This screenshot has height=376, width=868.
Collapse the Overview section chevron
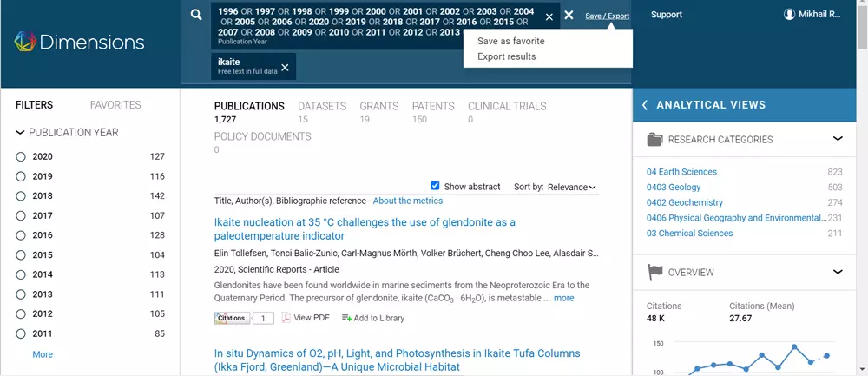(838, 271)
